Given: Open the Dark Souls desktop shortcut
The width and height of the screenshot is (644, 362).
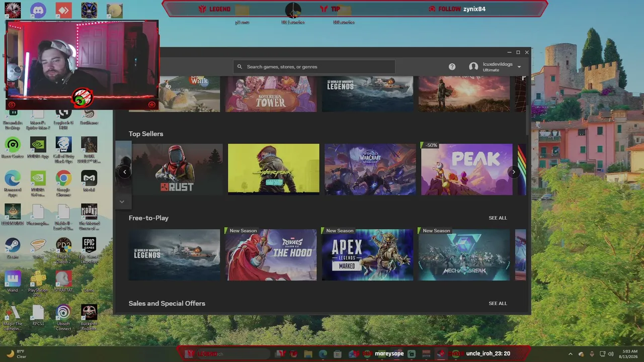Looking at the screenshot, I should point(89,150).
